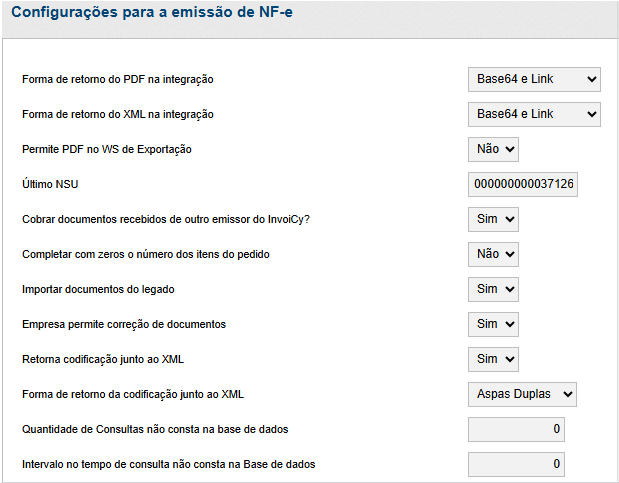This screenshot has height=483, width=619.
Task: Click the 'Intervalo no tempo de consulta' field
Action: point(516,464)
